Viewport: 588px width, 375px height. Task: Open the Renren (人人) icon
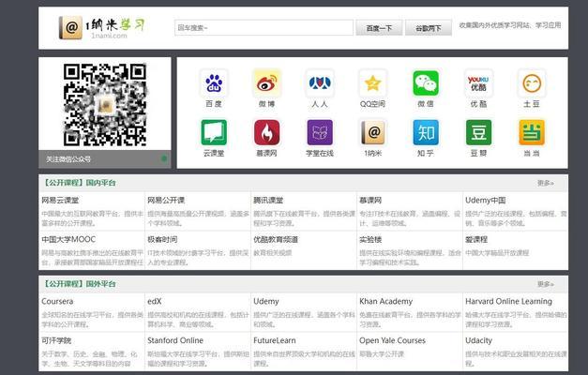pyautogui.click(x=320, y=83)
